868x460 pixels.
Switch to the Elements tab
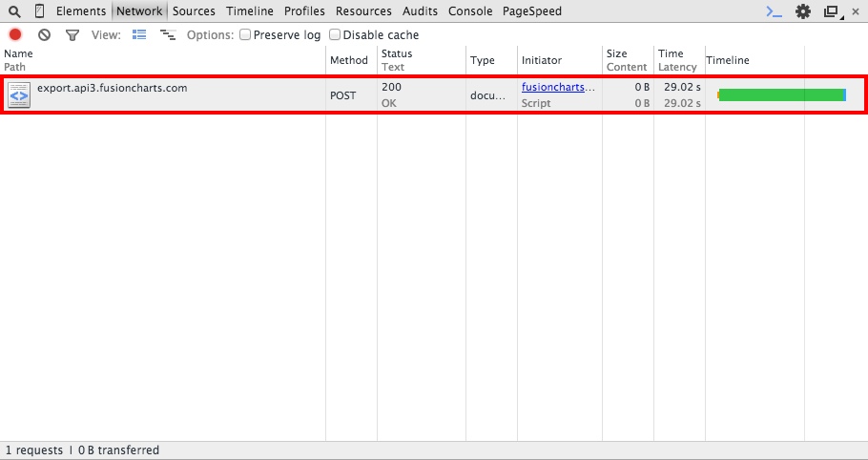(x=81, y=11)
